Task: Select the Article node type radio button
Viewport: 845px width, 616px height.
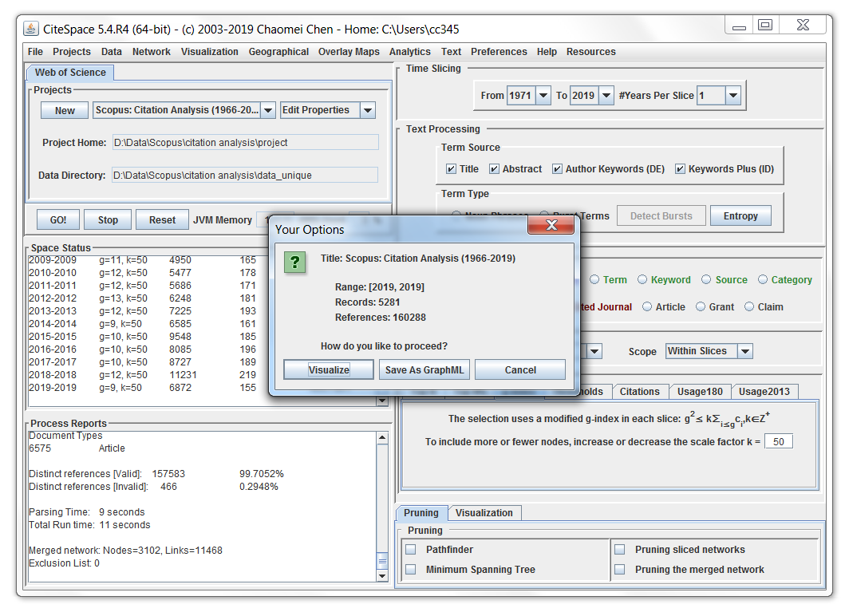Action: [x=647, y=306]
